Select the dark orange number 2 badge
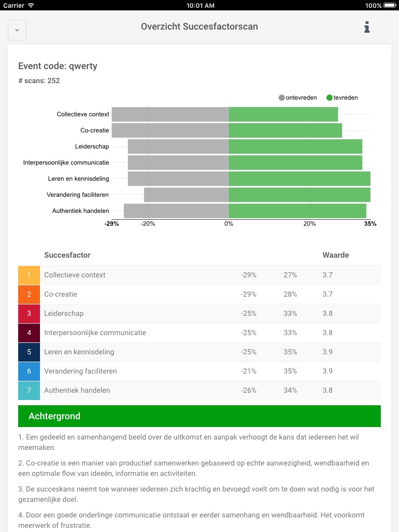The width and height of the screenshot is (399, 532). pos(29,294)
